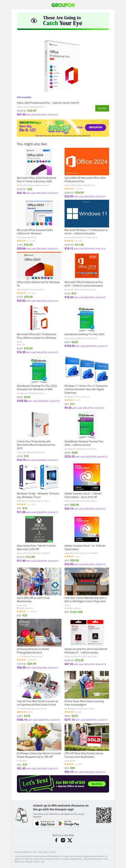Tap the Get it on Google Play badge
Image resolution: width=126 pixels, height=868 pixels.
69,823
